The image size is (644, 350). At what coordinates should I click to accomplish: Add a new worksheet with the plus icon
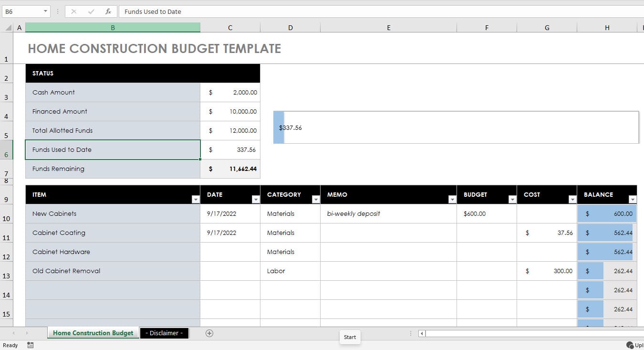(209, 333)
